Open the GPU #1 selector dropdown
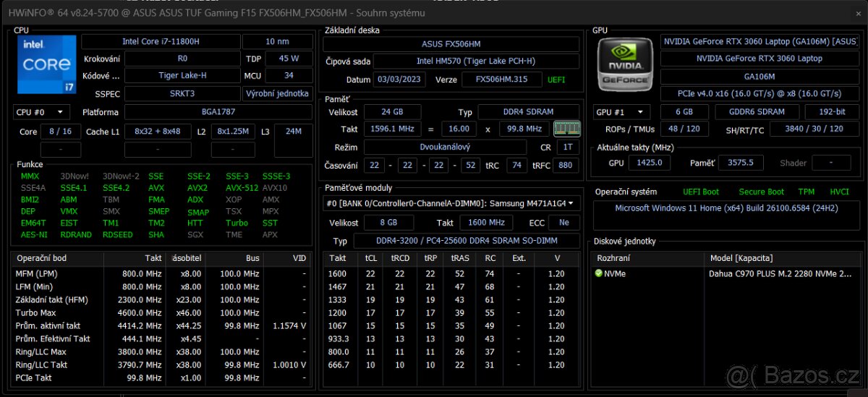868x397 pixels. pos(620,112)
